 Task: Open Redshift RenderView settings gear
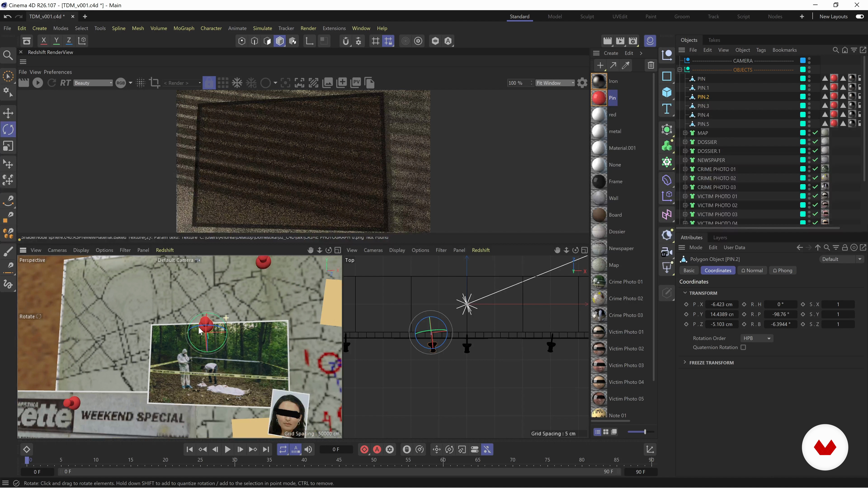(582, 83)
